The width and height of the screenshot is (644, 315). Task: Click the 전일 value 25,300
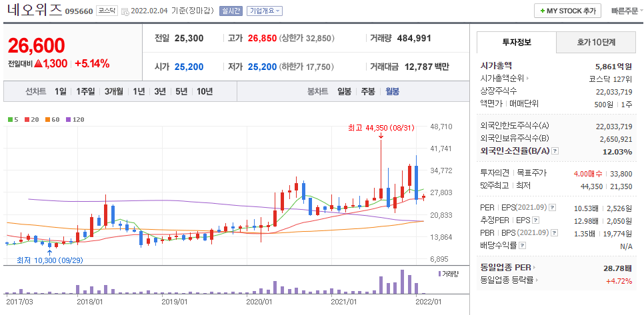coord(189,39)
